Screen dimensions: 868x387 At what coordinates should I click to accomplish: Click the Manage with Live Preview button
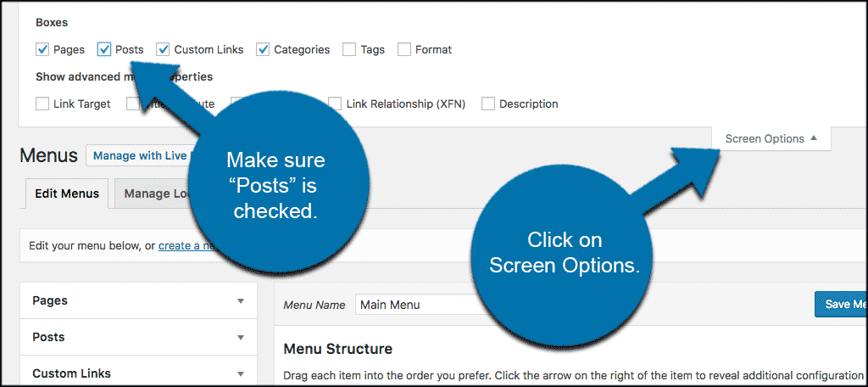140,155
